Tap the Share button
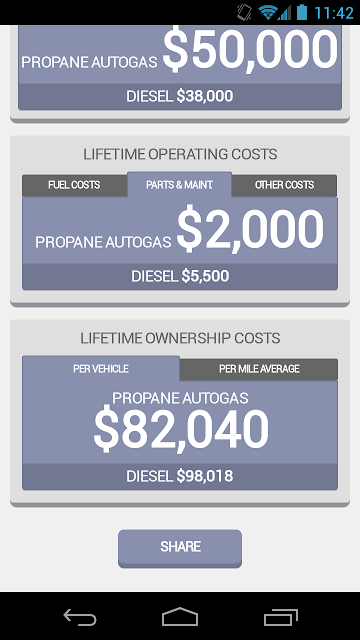Viewport: 360px width, 640px height. coord(180,548)
